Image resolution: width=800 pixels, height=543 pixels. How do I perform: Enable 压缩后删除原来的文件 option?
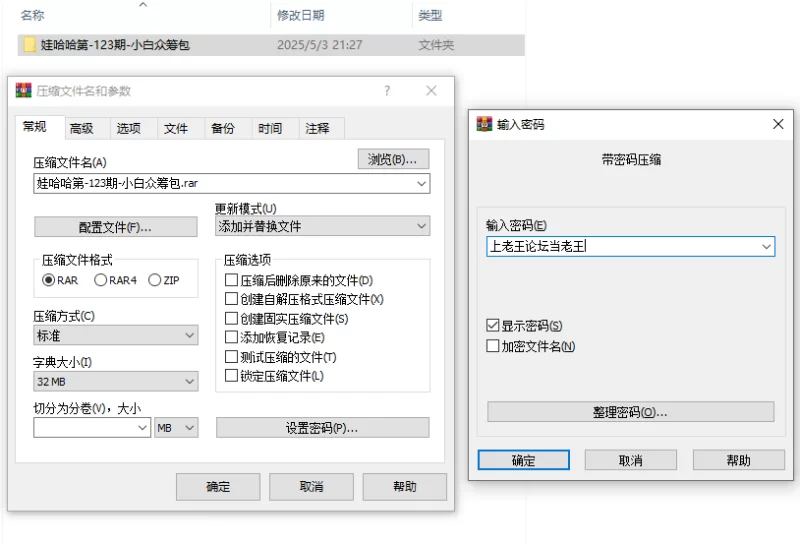[231, 280]
